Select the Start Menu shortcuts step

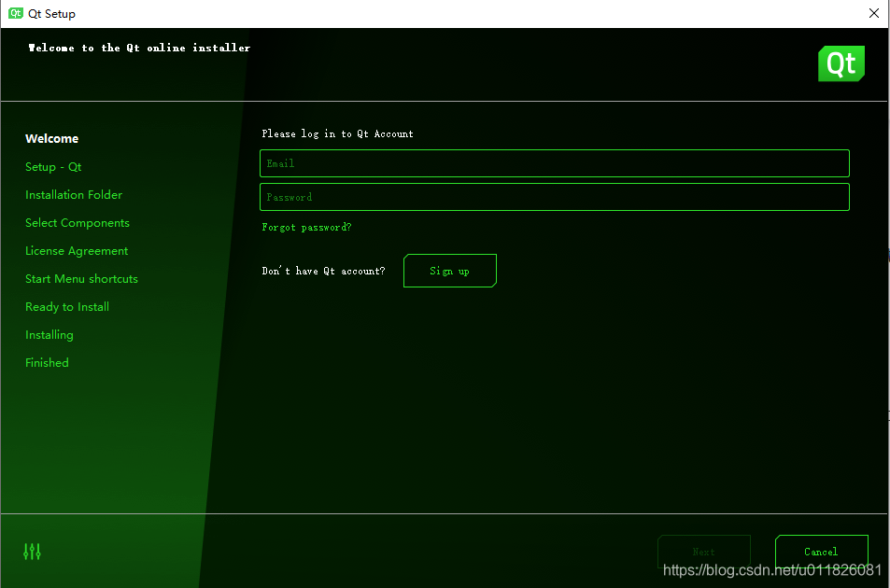(x=82, y=278)
